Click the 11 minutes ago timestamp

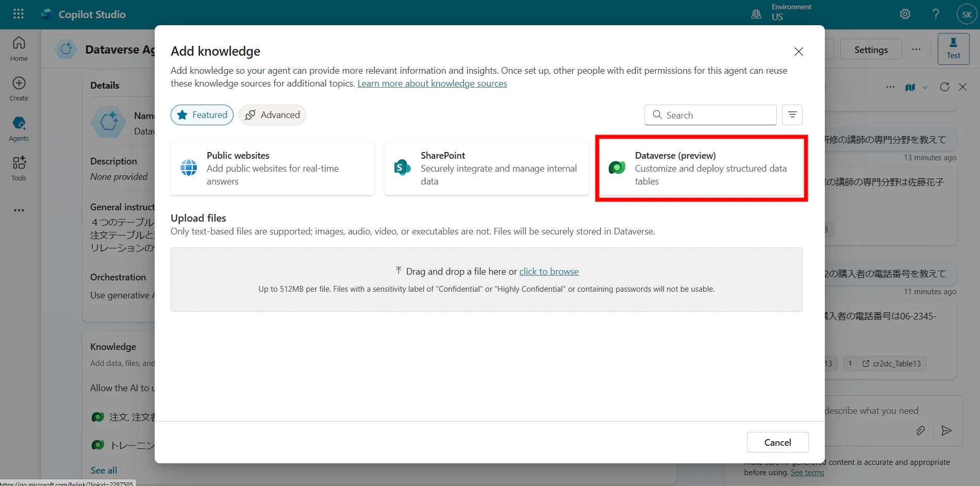[x=929, y=292]
